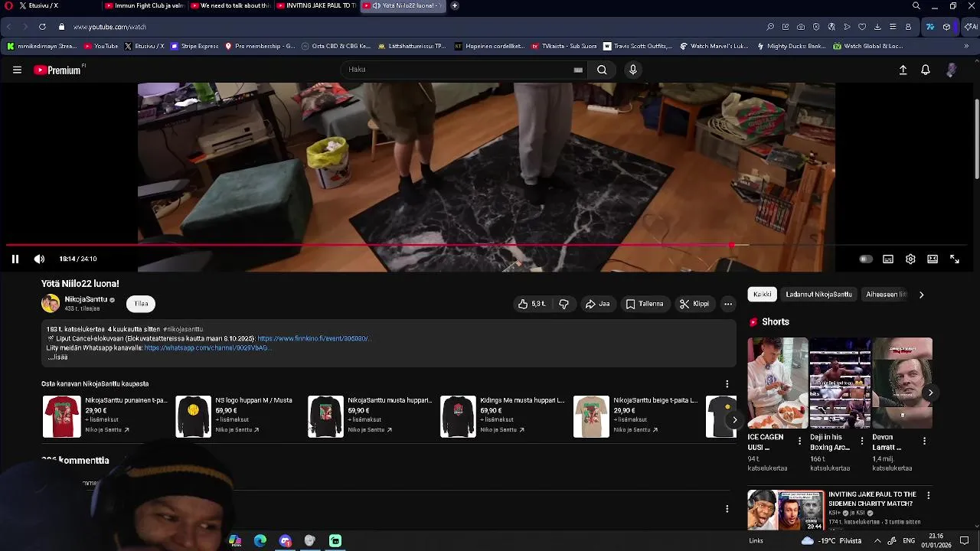Advance the merch shelf with the next arrow
Screen dimensions: 980x551
[734, 419]
